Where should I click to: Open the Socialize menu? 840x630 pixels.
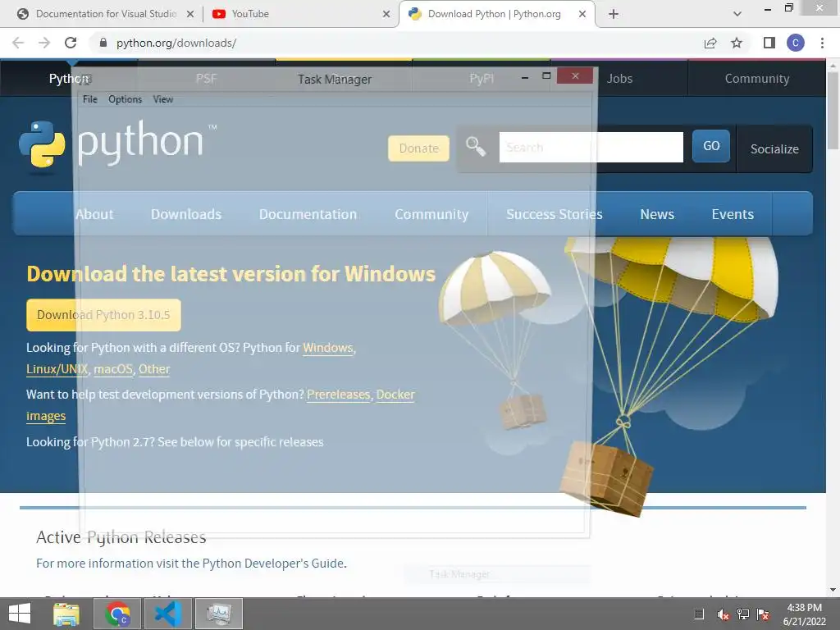click(774, 149)
